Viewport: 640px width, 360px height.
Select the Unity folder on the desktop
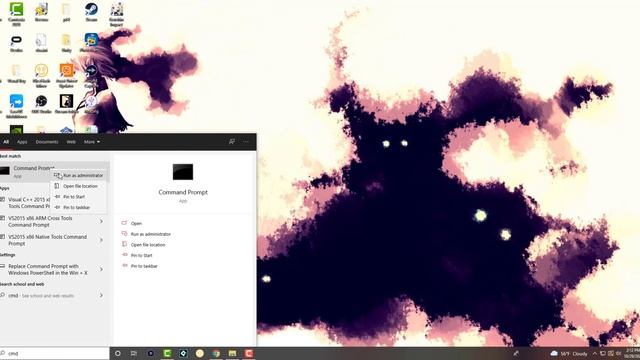[x=66, y=43]
